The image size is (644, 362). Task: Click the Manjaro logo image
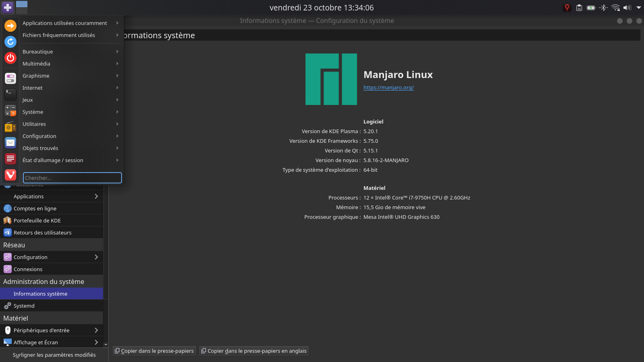coord(331,79)
